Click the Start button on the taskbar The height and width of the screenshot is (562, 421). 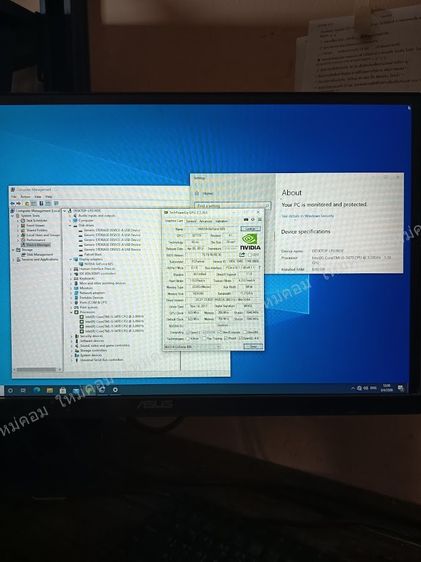tap(1, 390)
